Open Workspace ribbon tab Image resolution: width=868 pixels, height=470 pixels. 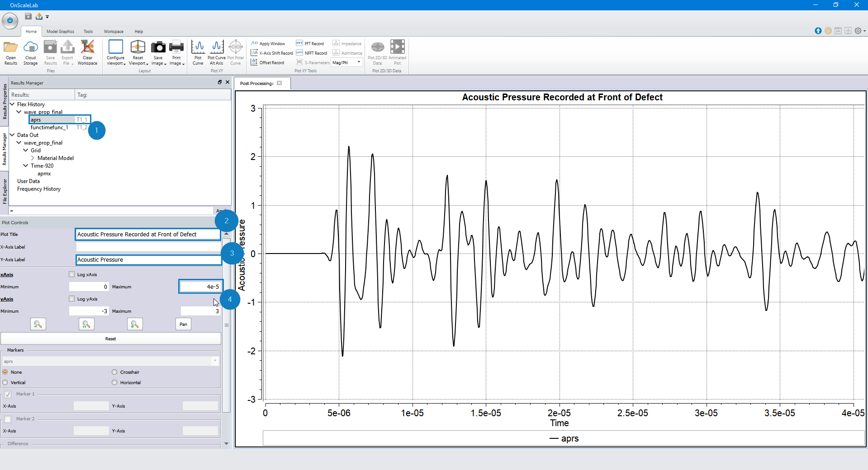tap(114, 31)
